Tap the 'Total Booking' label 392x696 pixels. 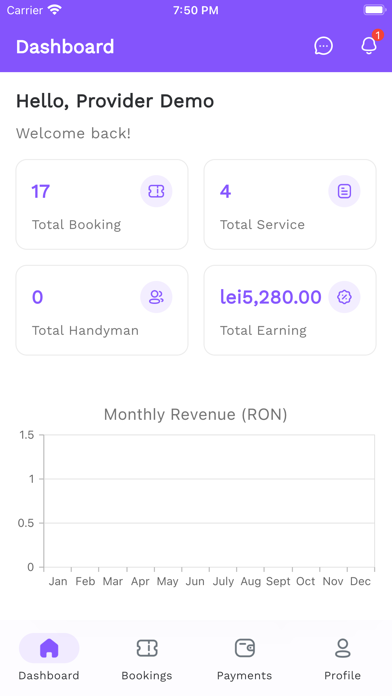(x=76, y=225)
